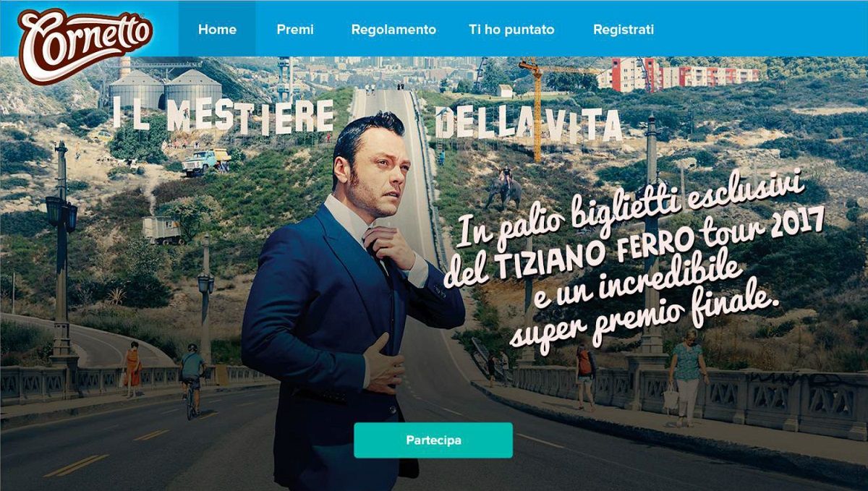Click the green Partecipa button
Screen dimensions: 868x491
[433, 440]
